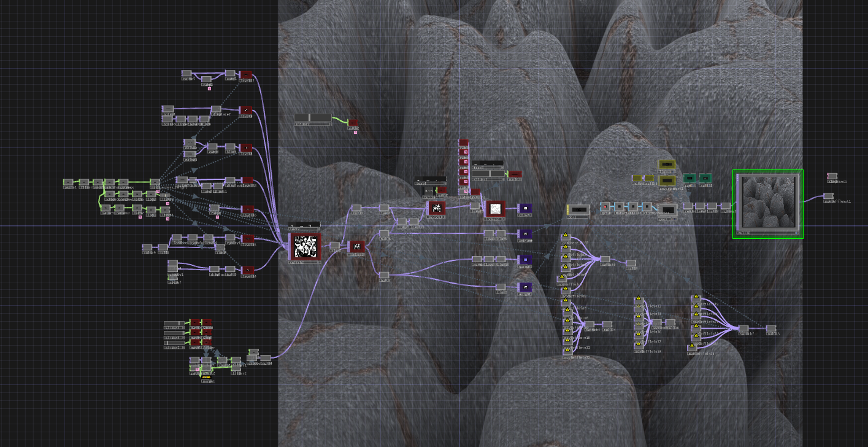Select the topmost purple output node
This screenshot has height=447, width=868.
coord(525,209)
